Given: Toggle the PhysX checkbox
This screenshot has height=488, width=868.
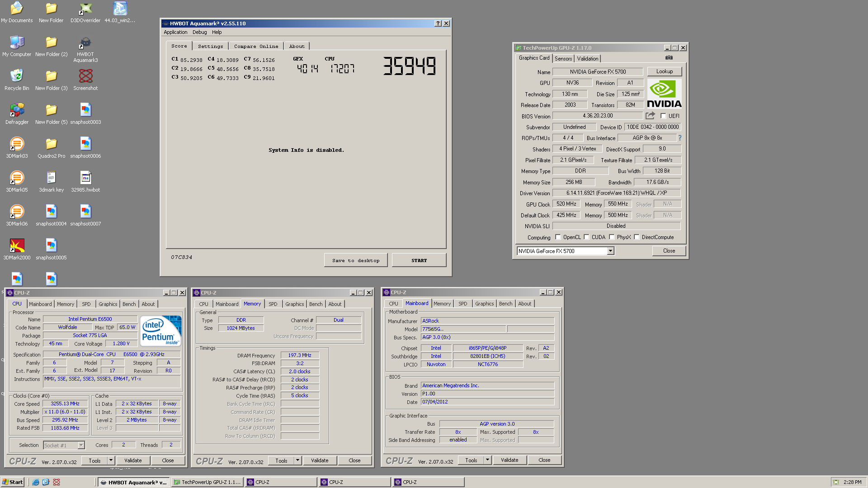Looking at the screenshot, I should (612, 237).
